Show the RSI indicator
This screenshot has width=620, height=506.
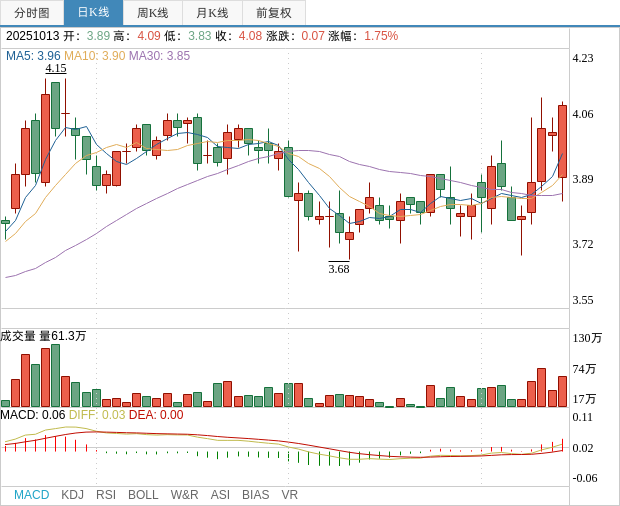[x=106, y=495]
